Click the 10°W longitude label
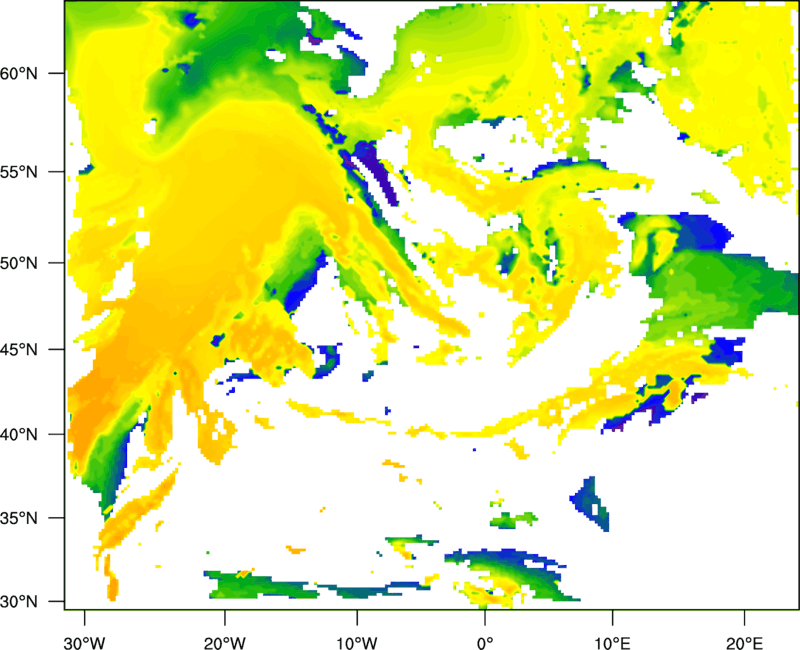Image resolution: width=800 pixels, height=650 pixels. 357,643
